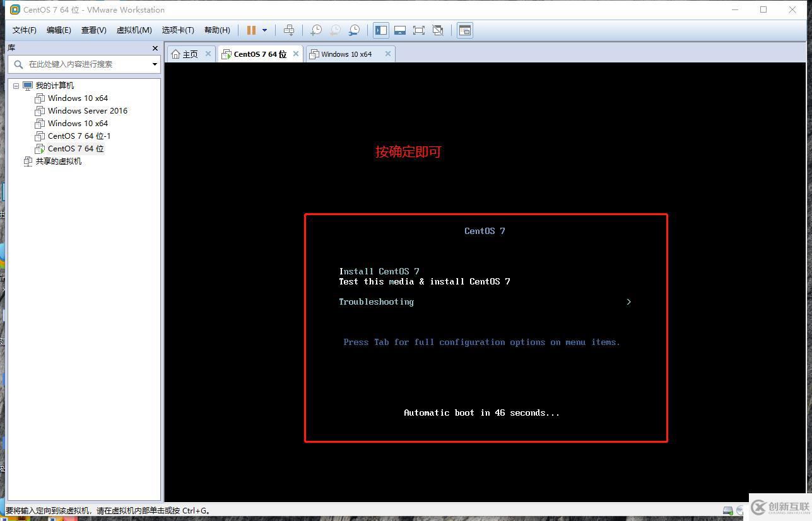Minimize the VMware Workstation window
The width and height of the screenshot is (812, 521).
coord(734,9)
